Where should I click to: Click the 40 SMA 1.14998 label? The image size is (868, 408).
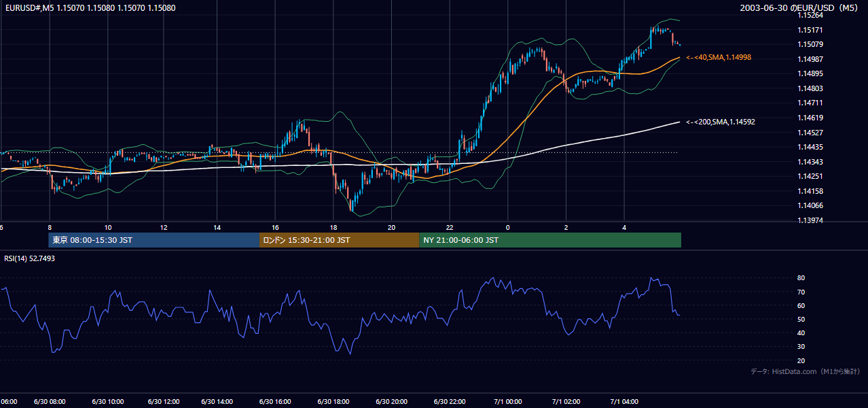coord(719,58)
